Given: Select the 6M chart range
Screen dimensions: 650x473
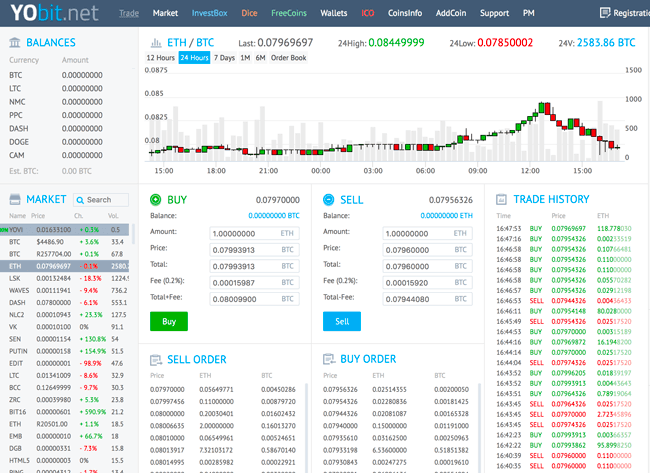Looking at the screenshot, I should tap(260, 58).
